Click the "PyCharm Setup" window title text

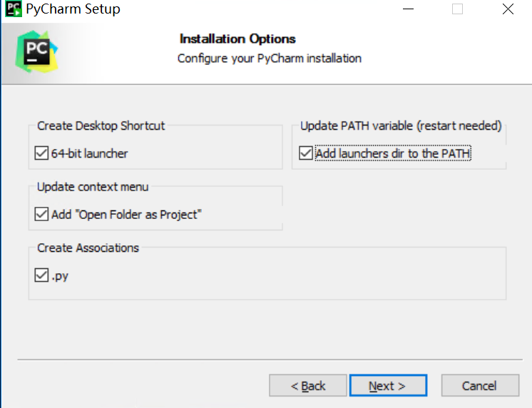click(73, 9)
